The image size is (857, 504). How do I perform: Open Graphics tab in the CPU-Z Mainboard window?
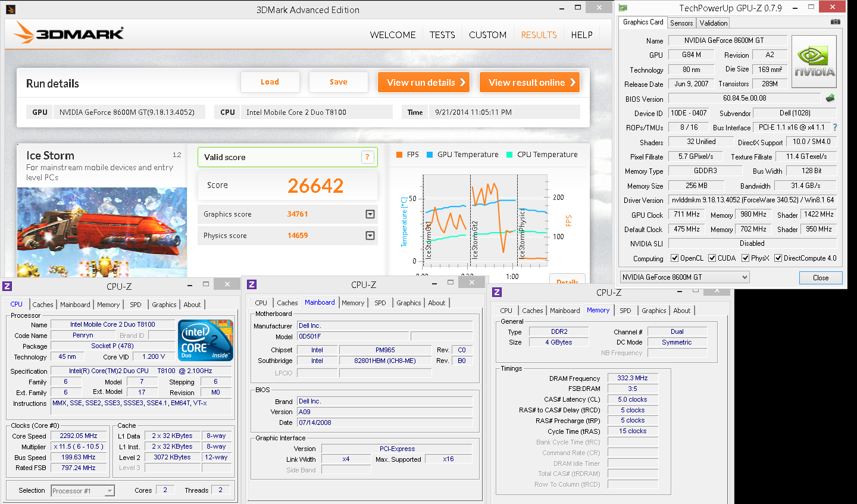tap(409, 303)
